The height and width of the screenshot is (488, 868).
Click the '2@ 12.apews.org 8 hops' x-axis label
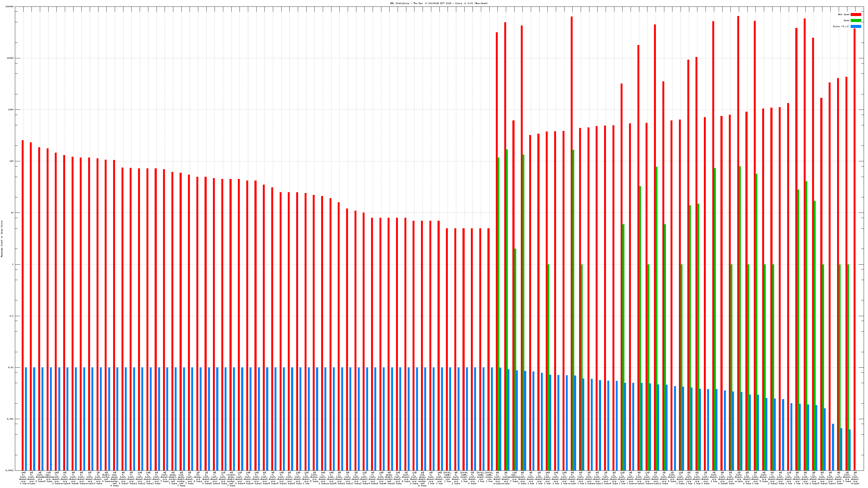pyautogui.click(x=198, y=477)
